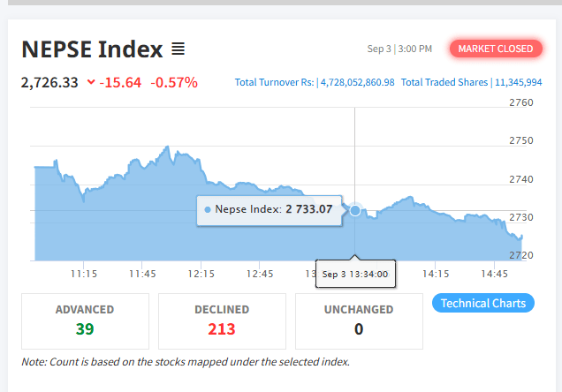Image resolution: width=562 pixels, height=392 pixels.
Task: Click the 14:15 axis label
Action: (x=436, y=274)
